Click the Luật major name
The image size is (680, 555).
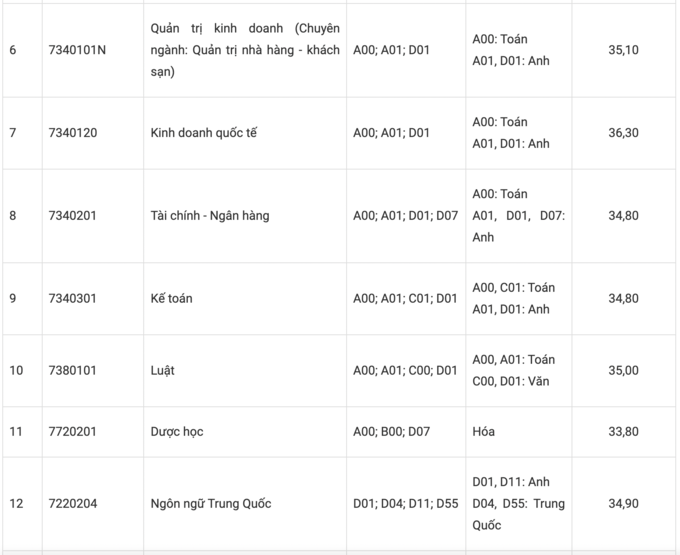pos(162,370)
